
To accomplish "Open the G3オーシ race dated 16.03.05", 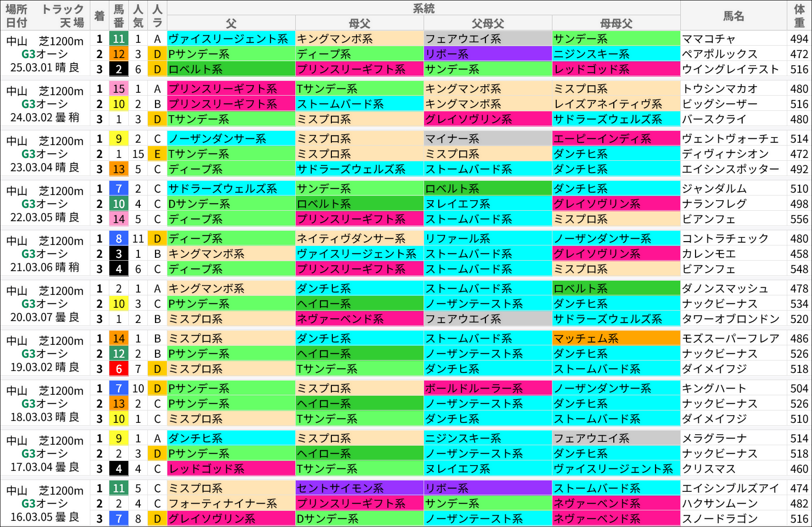I will tap(45, 503).
